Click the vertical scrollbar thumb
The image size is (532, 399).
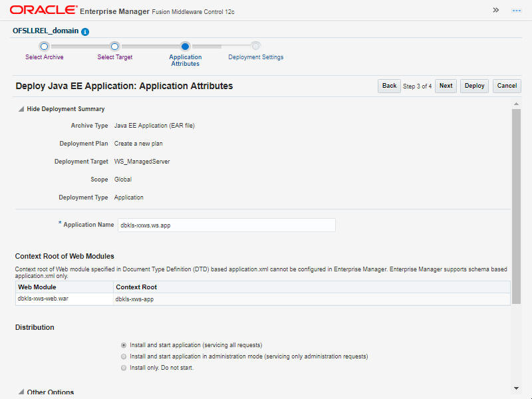point(516,206)
